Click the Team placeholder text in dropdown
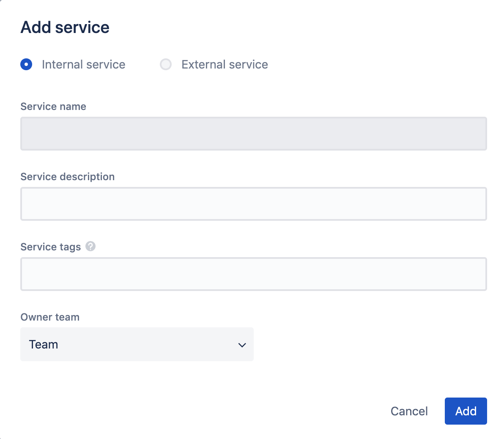Screen dimensions: 504x439 click(x=44, y=344)
